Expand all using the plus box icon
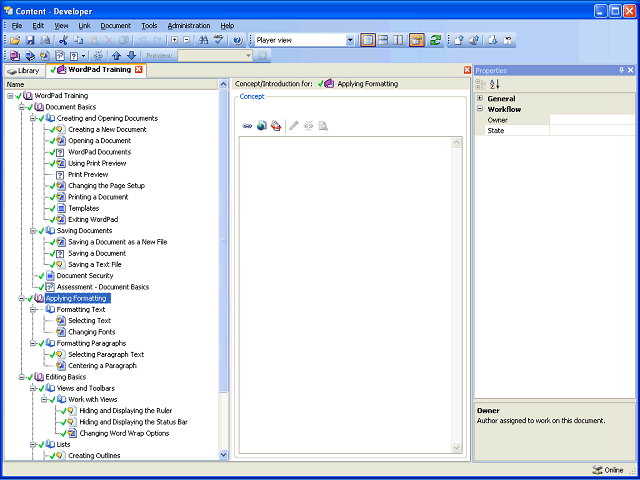Image resolution: width=640 pixels, height=480 pixels. click(x=174, y=40)
